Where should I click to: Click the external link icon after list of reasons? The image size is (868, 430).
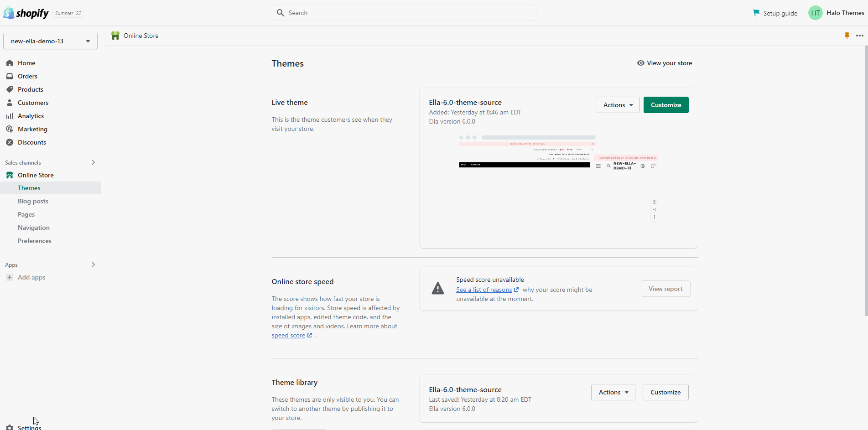516,290
